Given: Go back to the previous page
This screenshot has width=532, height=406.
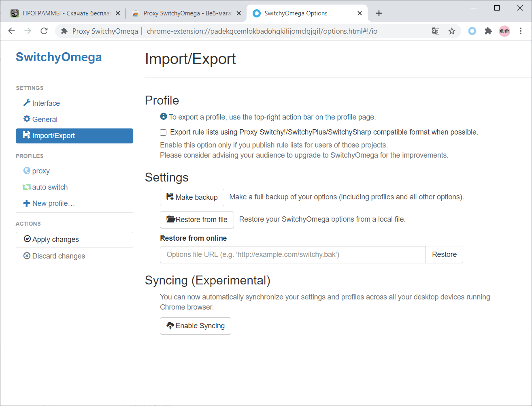Looking at the screenshot, I should (x=12, y=31).
